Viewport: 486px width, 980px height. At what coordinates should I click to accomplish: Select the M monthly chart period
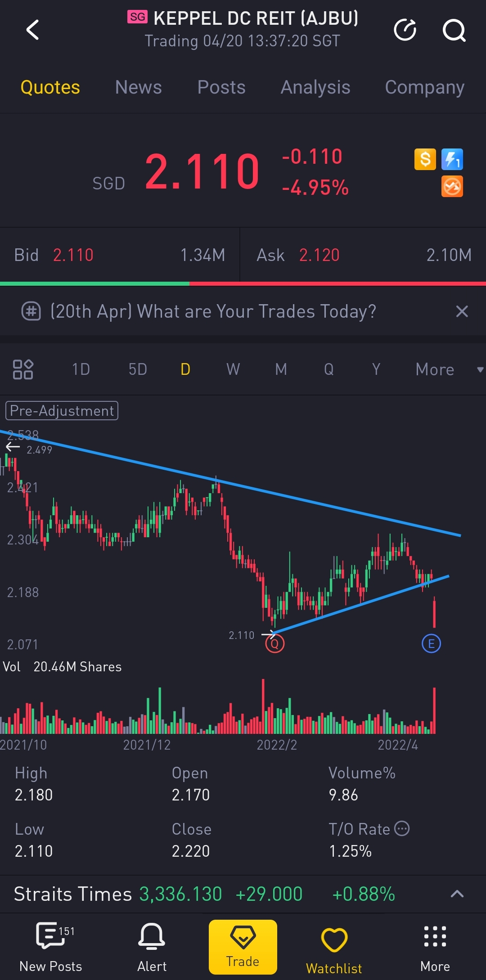click(281, 369)
